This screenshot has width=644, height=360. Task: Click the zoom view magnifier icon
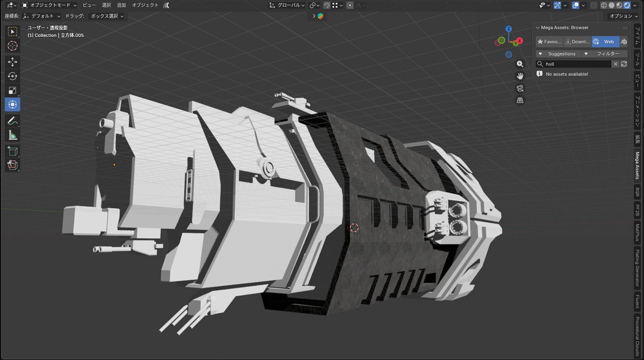[x=520, y=64]
